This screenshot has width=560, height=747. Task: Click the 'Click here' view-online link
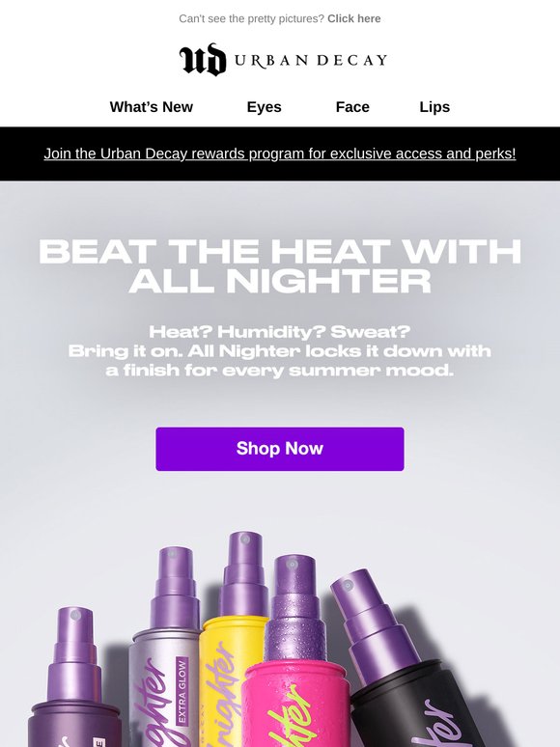pos(354,18)
